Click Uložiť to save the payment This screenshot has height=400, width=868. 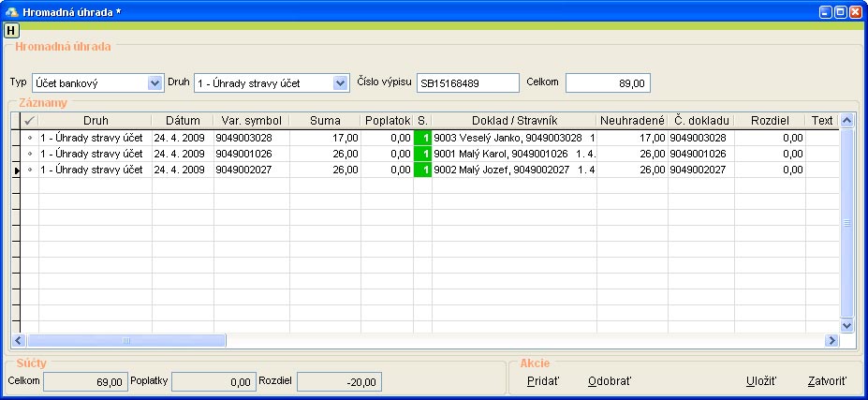click(x=760, y=381)
